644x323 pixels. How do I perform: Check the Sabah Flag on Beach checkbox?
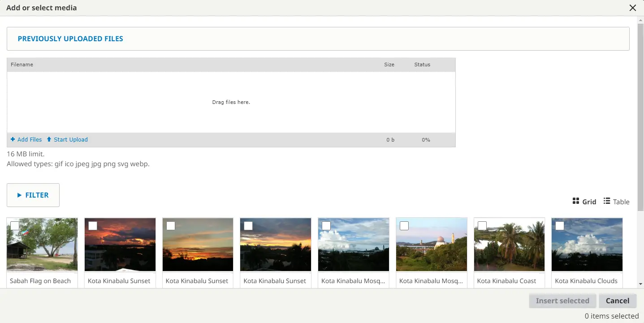coord(15,226)
